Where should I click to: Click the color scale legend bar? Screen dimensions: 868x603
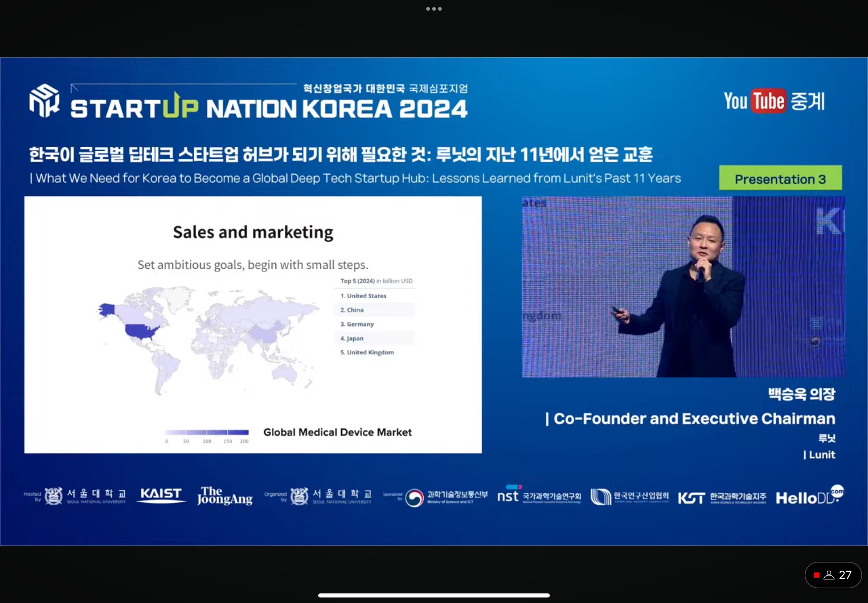point(207,432)
